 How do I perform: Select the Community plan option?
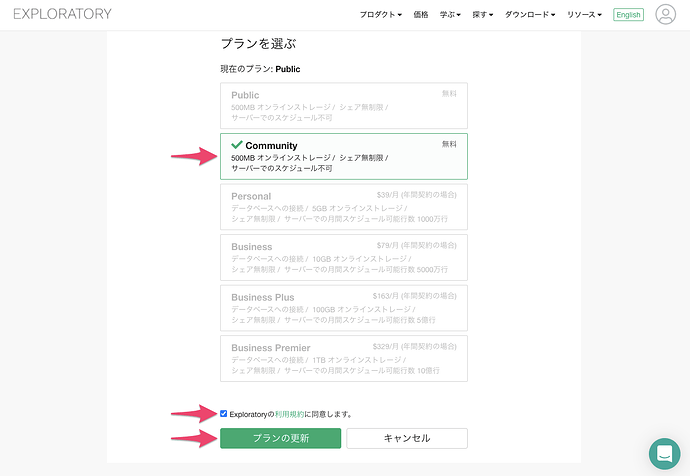pyautogui.click(x=344, y=156)
